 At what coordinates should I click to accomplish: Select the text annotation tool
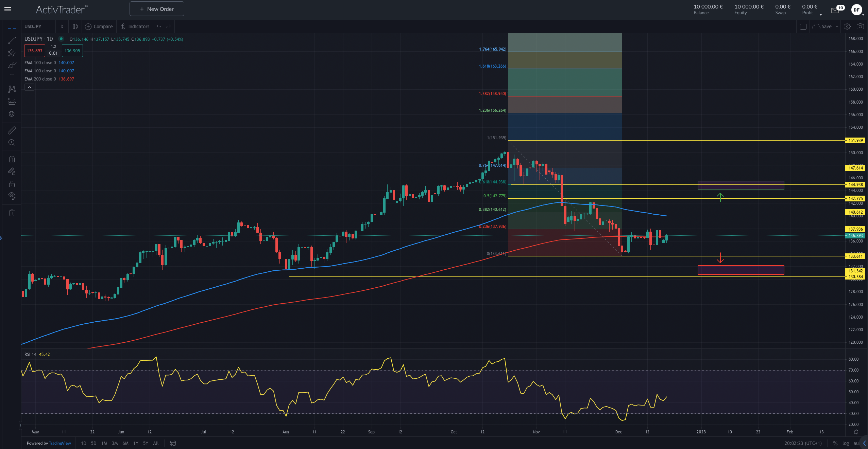coord(11,77)
